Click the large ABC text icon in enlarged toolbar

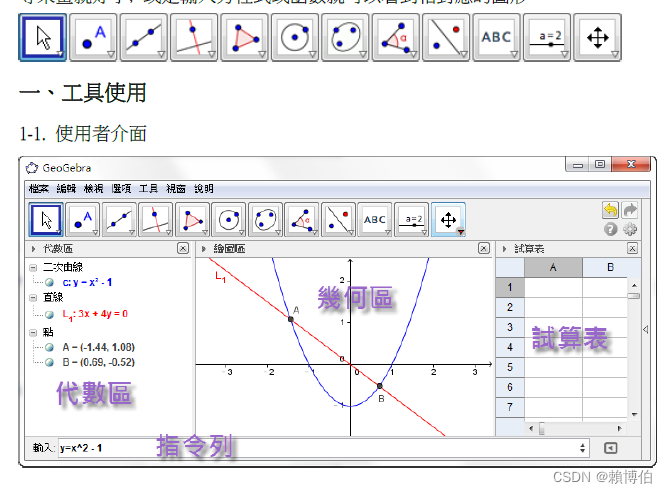[x=496, y=37]
